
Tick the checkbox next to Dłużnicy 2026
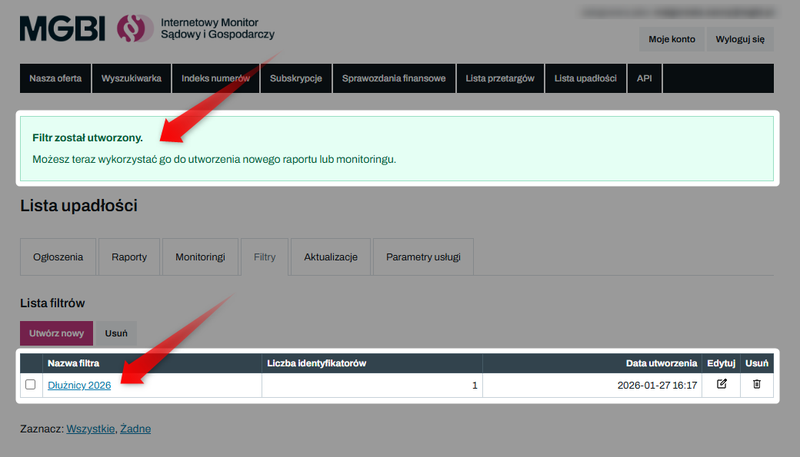30,385
